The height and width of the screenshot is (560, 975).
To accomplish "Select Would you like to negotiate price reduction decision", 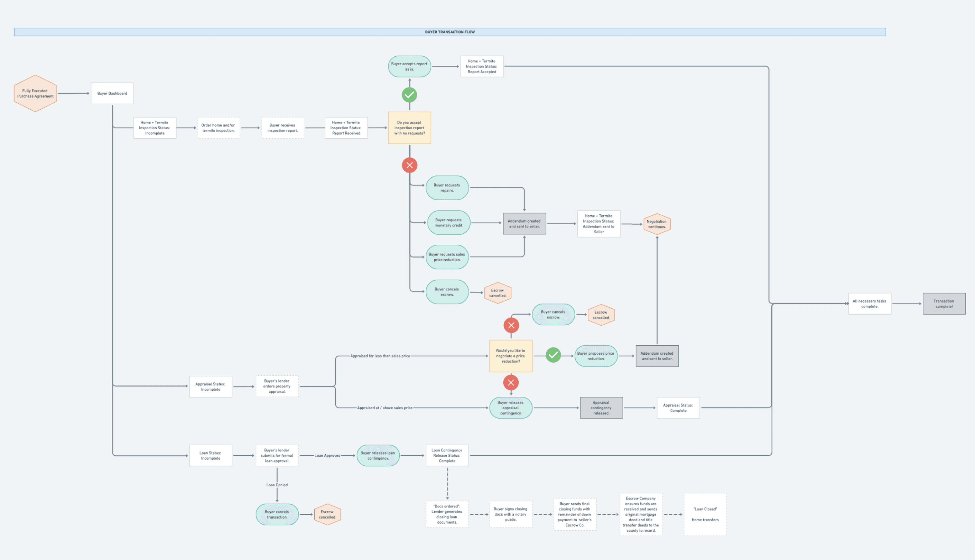I will pyautogui.click(x=511, y=356).
